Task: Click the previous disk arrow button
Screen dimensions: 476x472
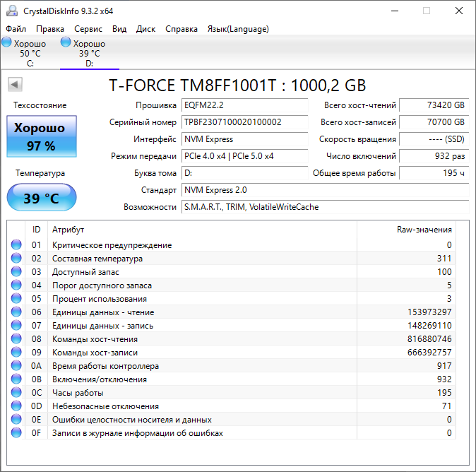Action: (15, 85)
